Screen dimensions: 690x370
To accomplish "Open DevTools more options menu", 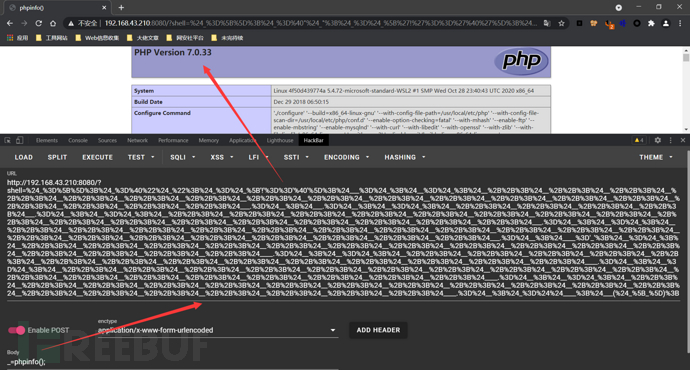I will pyautogui.click(x=671, y=140).
